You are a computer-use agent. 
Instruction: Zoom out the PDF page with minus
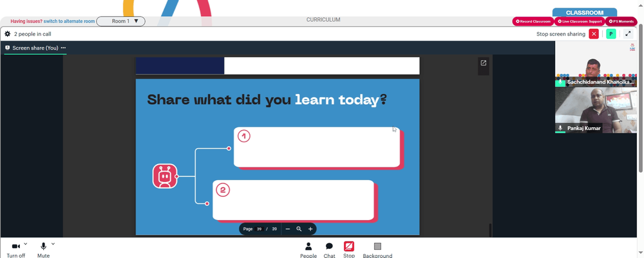287,229
